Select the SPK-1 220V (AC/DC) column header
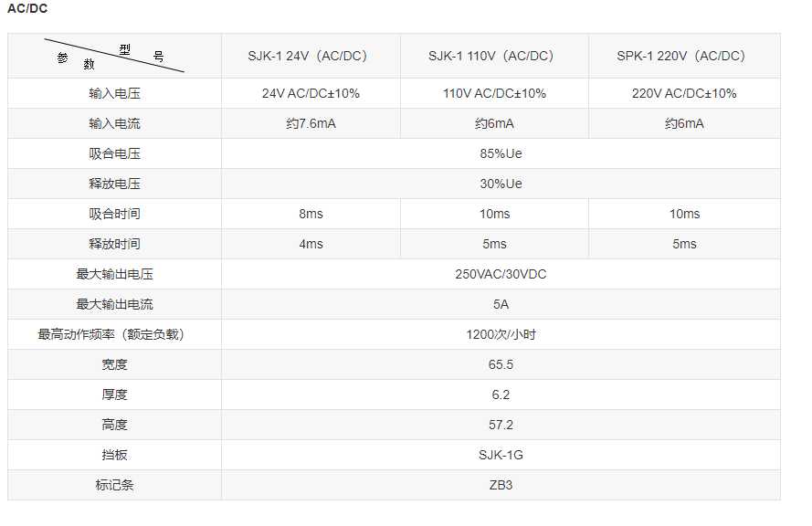 684,56
